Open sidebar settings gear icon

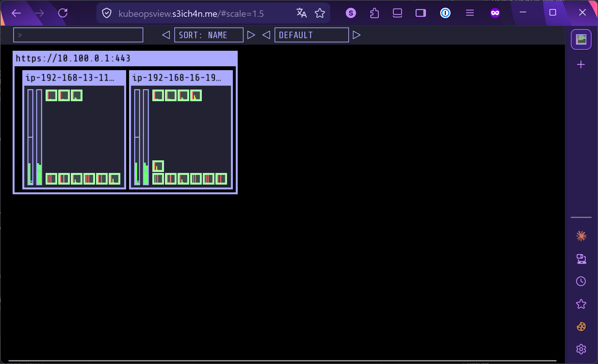point(581,349)
